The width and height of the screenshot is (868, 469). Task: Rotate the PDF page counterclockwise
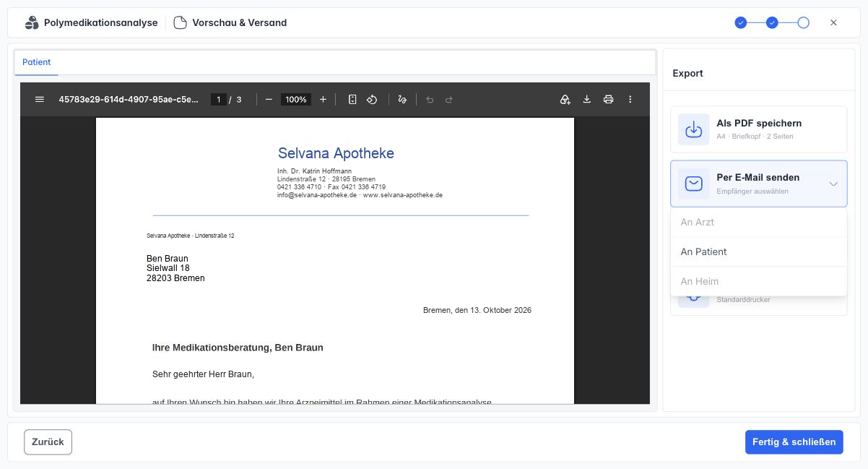click(372, 100)
